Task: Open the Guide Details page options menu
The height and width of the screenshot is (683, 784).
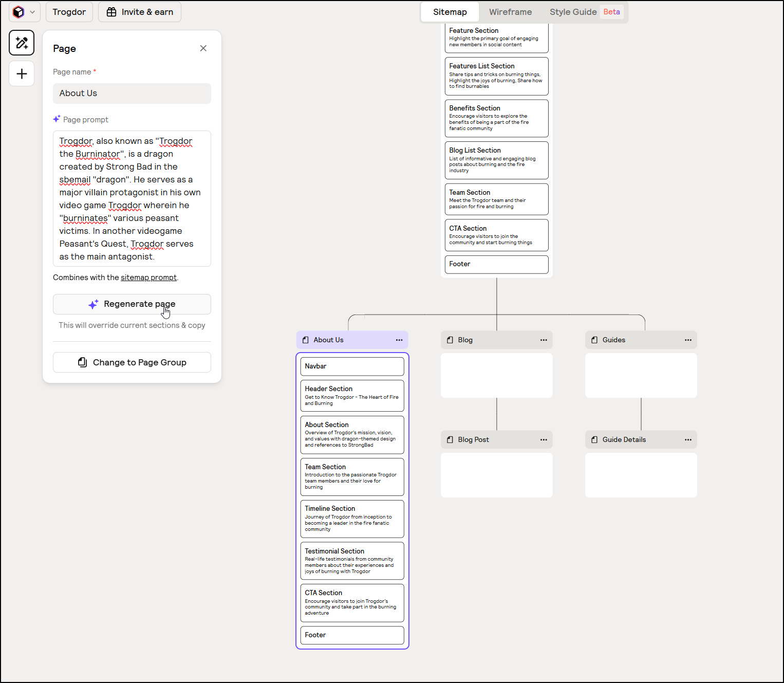Action: (x=688, y=440)
